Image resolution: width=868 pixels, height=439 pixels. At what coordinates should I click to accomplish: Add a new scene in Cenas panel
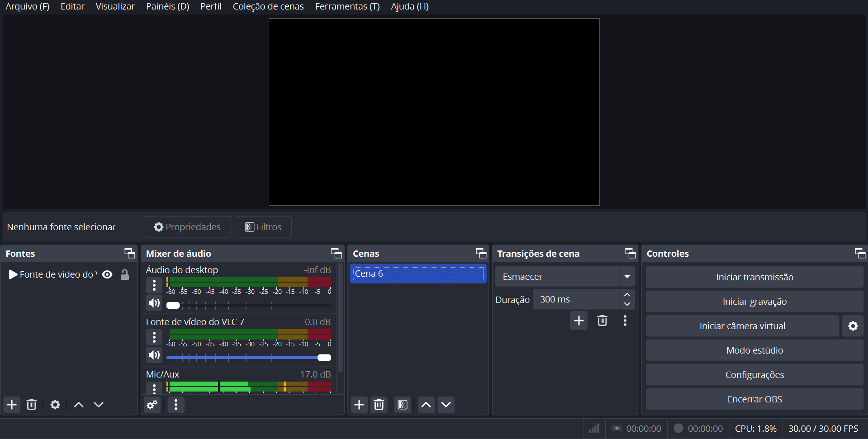point(359,405)
